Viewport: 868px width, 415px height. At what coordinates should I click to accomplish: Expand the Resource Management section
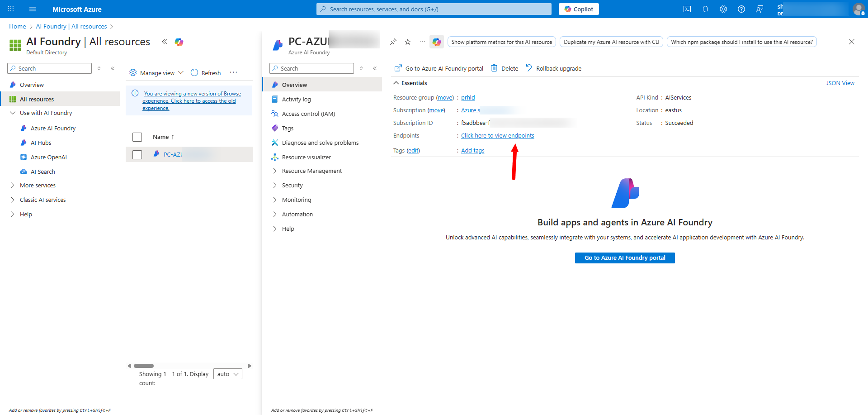[311, 171]
